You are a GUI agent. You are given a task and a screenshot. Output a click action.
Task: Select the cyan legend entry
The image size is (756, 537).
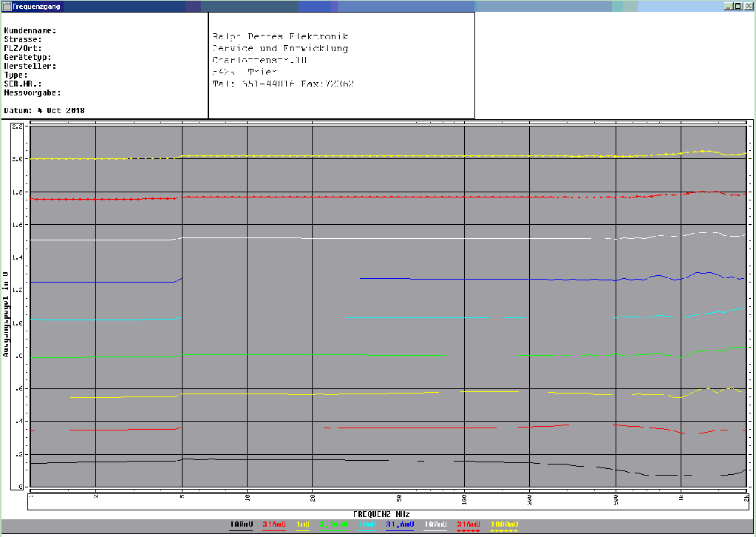(x=367, y=526)
